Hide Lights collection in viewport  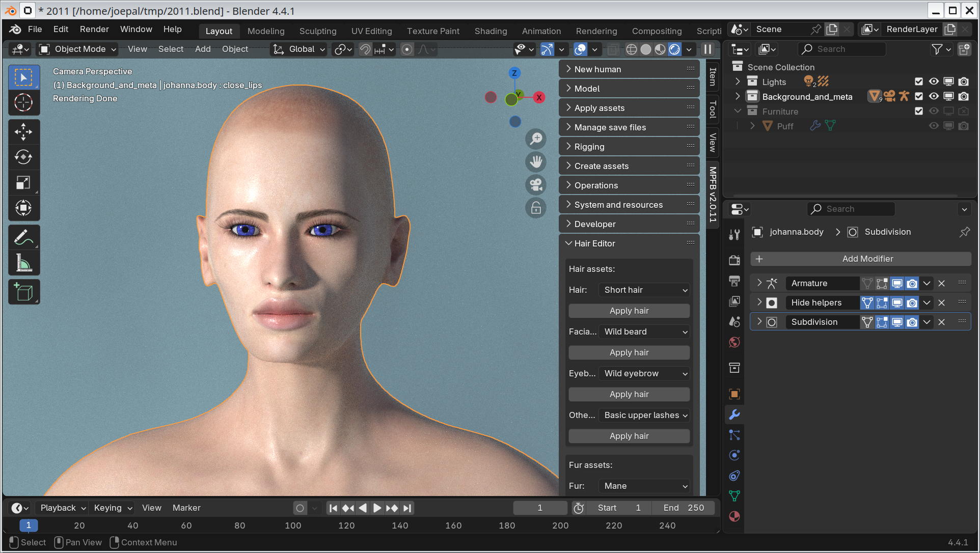coord(934,81)
